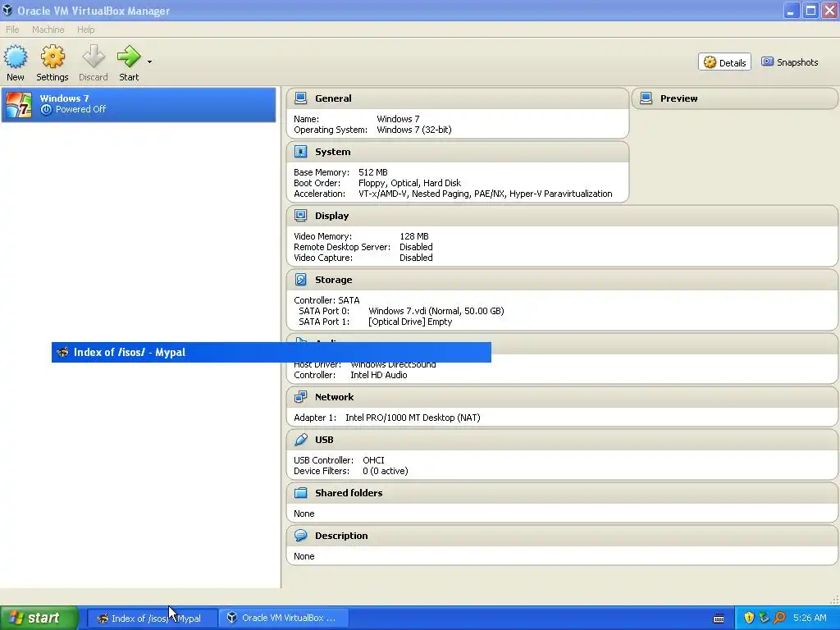The width and height of the screenshot is (840, 630).
Task: Open Settings via the gear icon
Action: pos(52,57)
